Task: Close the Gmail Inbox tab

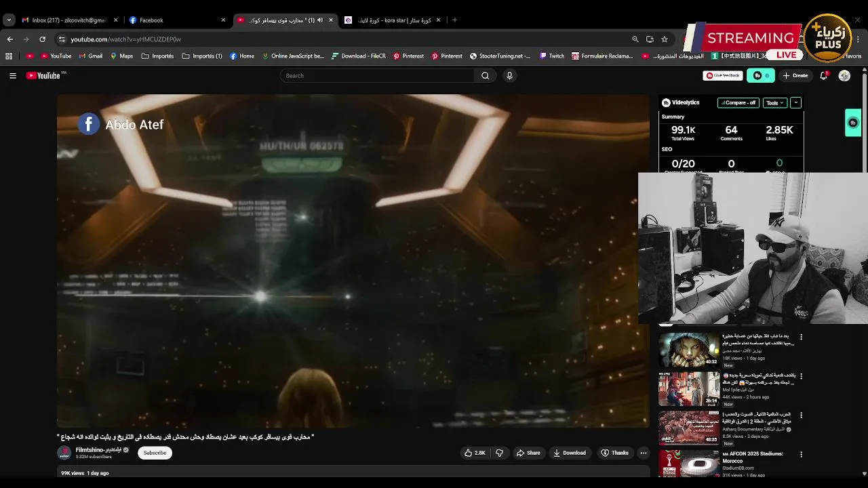Action: [x=115, y=20]
